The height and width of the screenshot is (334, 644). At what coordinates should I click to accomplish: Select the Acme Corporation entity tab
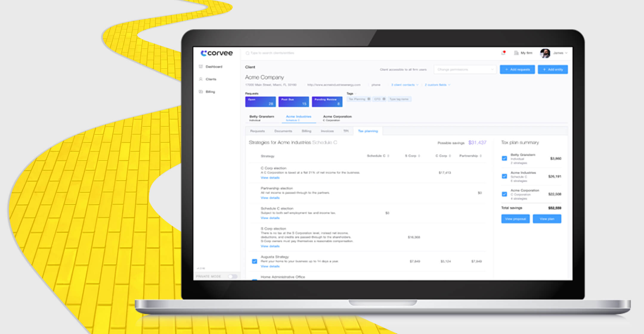[337, 118]
